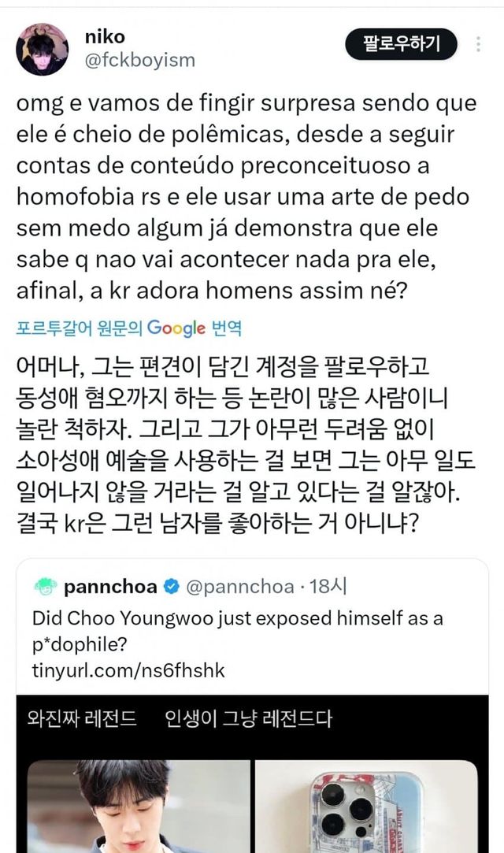Click the Google logo in translation label
The height and width of the screenshot is (853, 504).
click(176, 328)
